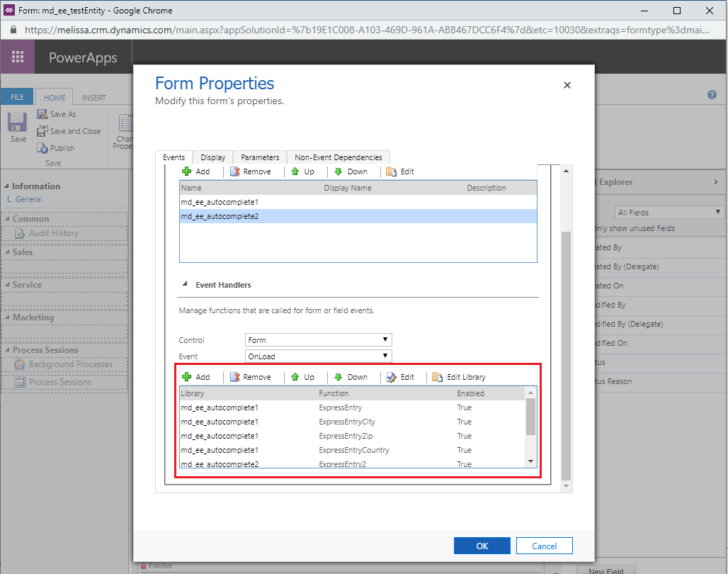Click Remove in the Event Handlers toolbar
This screenshot has height=574, width=728.
(250, 377)
